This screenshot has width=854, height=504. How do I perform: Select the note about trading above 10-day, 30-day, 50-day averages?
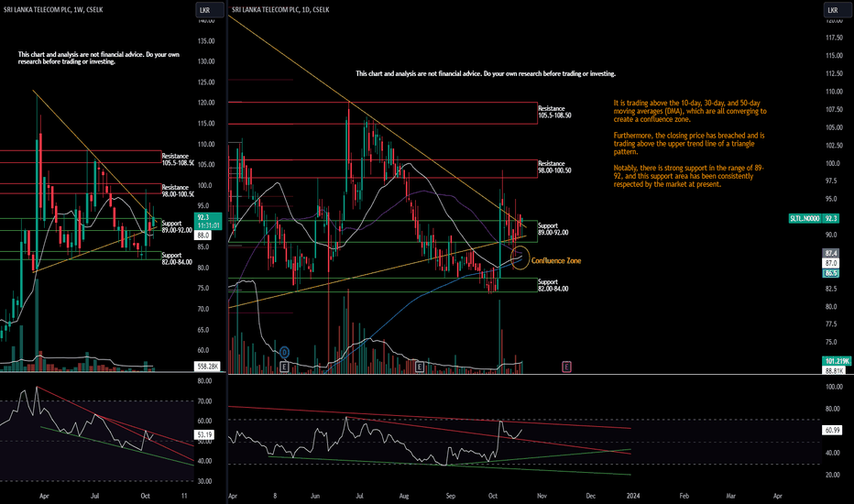pos(690,111)
